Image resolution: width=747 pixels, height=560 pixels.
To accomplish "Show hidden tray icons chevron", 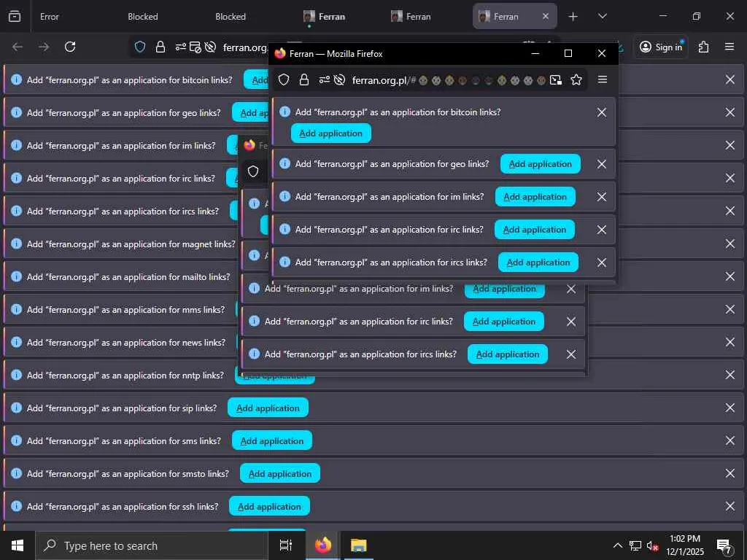I will 617,545.
